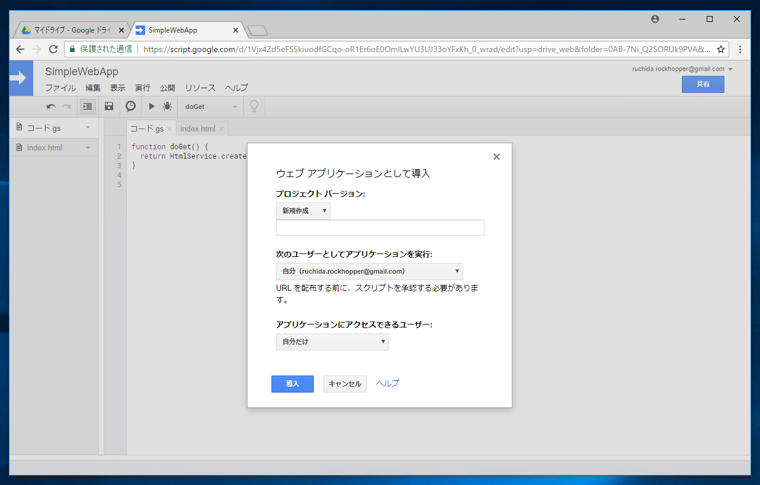Go back with browser back arrow
The height and width of the screenshot is (485, 760).
(x=20, y=49)
